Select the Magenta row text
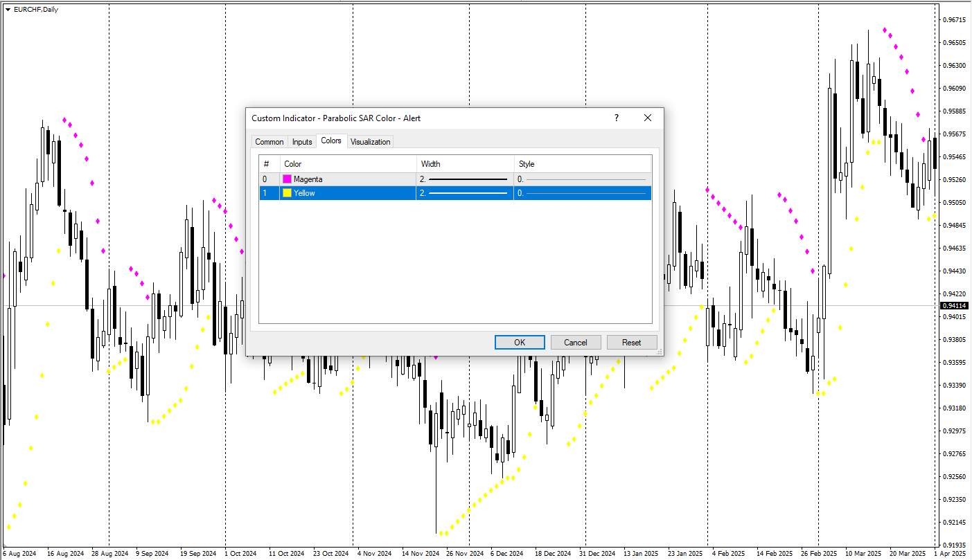This screenshot has height=560, width=972. point(308,179)
